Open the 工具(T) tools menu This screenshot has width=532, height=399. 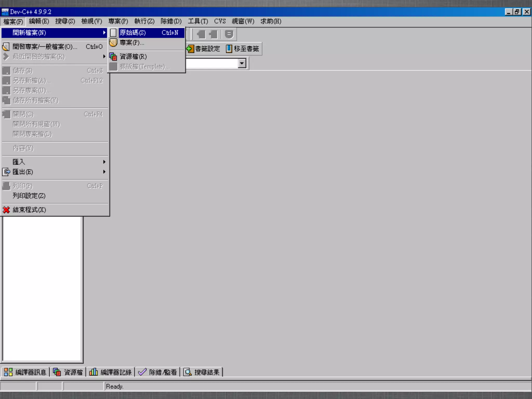[x=198, y=21]
